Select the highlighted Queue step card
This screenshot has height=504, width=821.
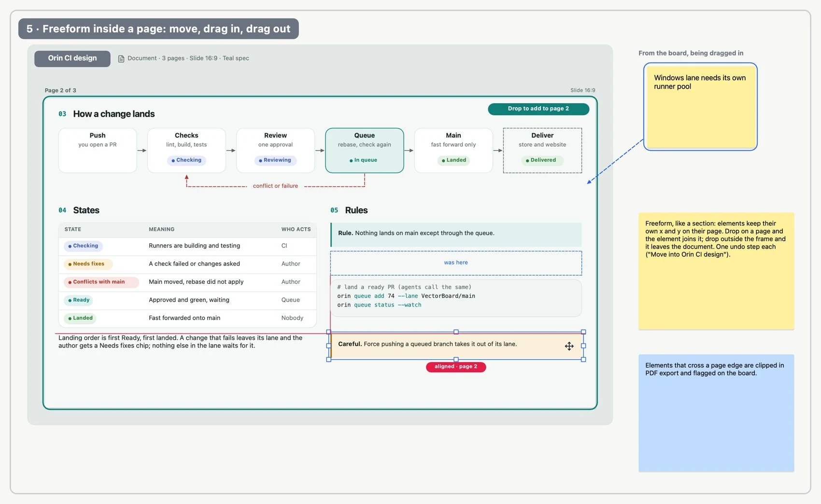(365, 150)
